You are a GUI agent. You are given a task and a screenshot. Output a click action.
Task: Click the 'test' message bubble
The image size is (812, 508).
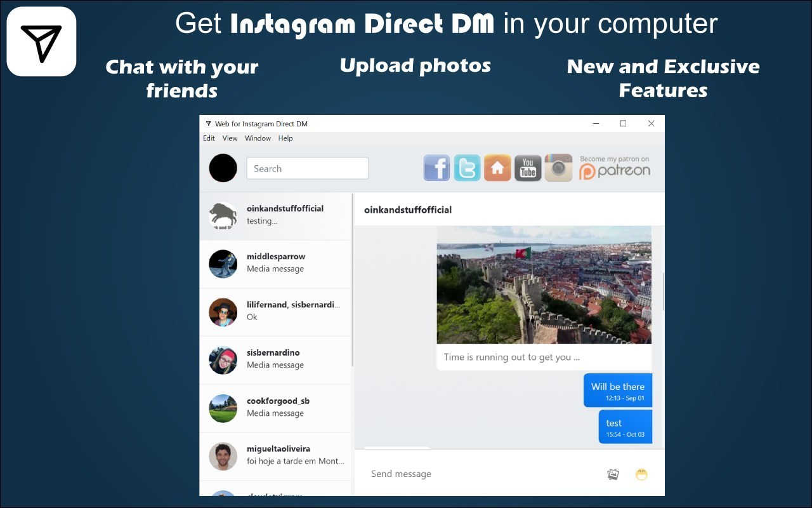[x=625, y=426]
